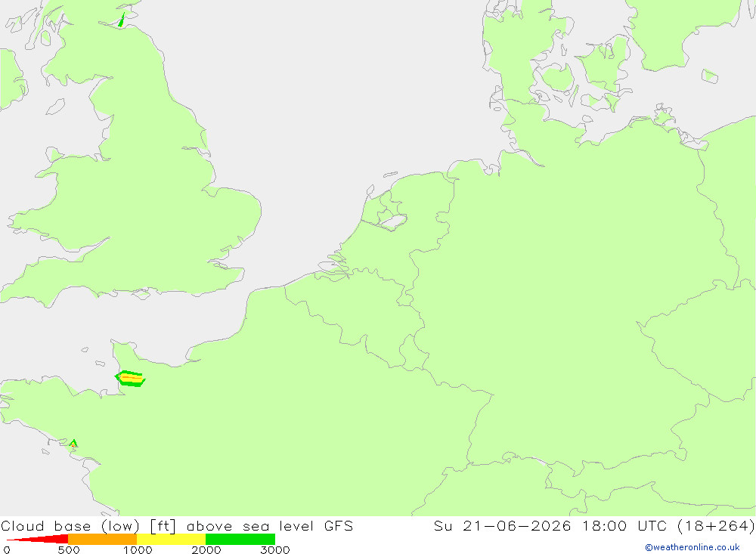Viewport: 756px width, 554px height.
Task: Click the legend value '1000'
Action: coord(138,549)
